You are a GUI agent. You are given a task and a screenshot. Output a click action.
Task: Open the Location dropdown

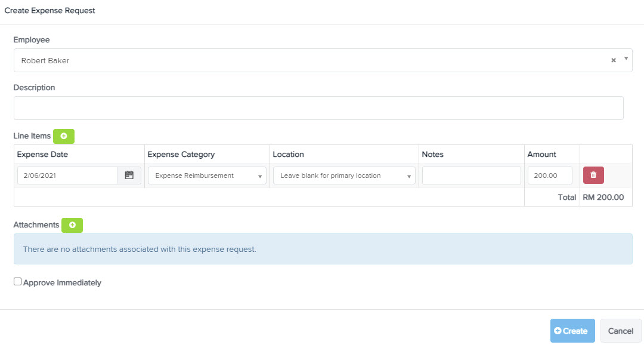(x=344, y=175)
